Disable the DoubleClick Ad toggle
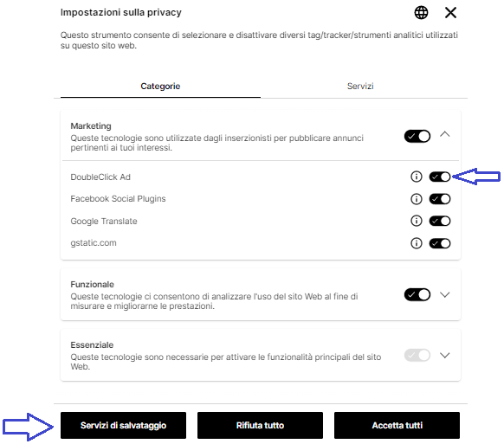 [440, 177]
